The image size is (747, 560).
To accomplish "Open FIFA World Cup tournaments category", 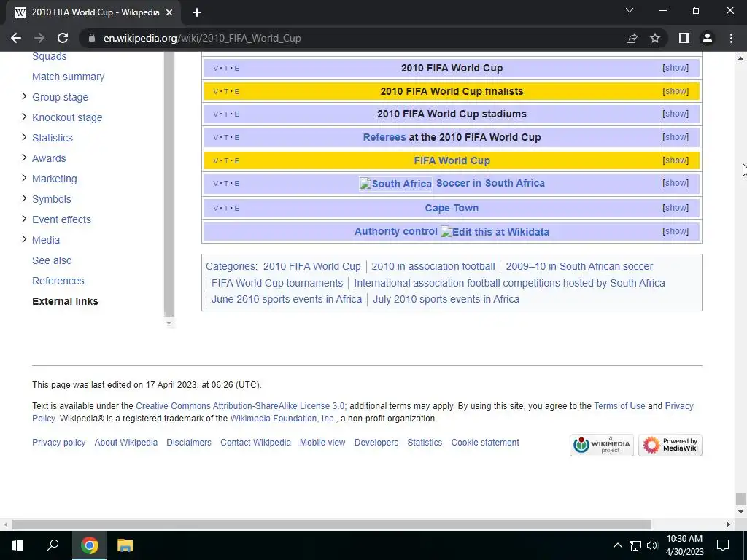I will pos(277,283).
